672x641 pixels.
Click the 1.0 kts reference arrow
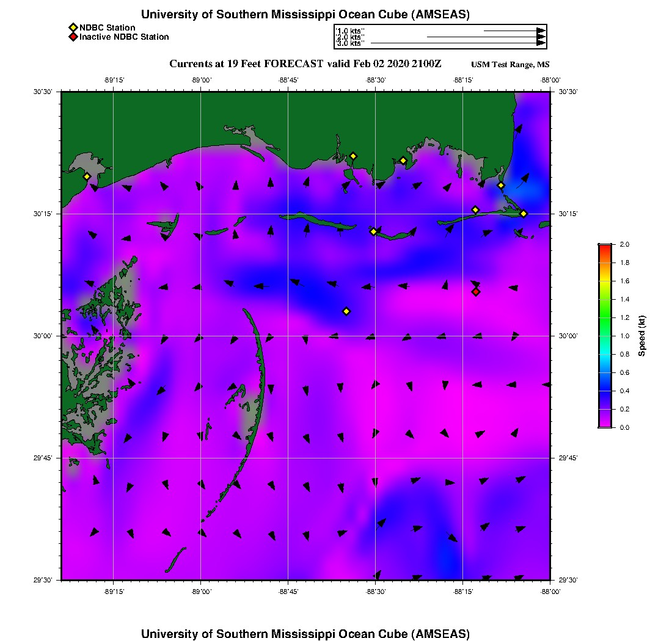click(x=513, y=31)
